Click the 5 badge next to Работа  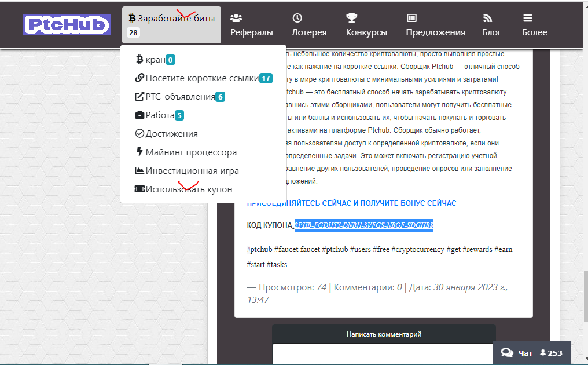[x=179, y=115]
